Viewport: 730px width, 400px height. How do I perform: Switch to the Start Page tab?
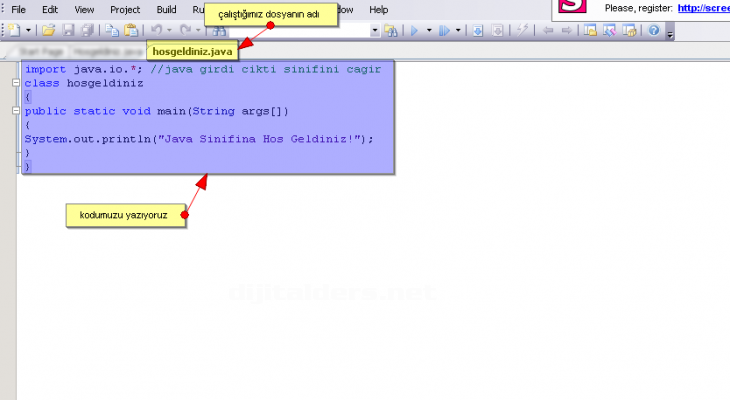tap(41, 51)
